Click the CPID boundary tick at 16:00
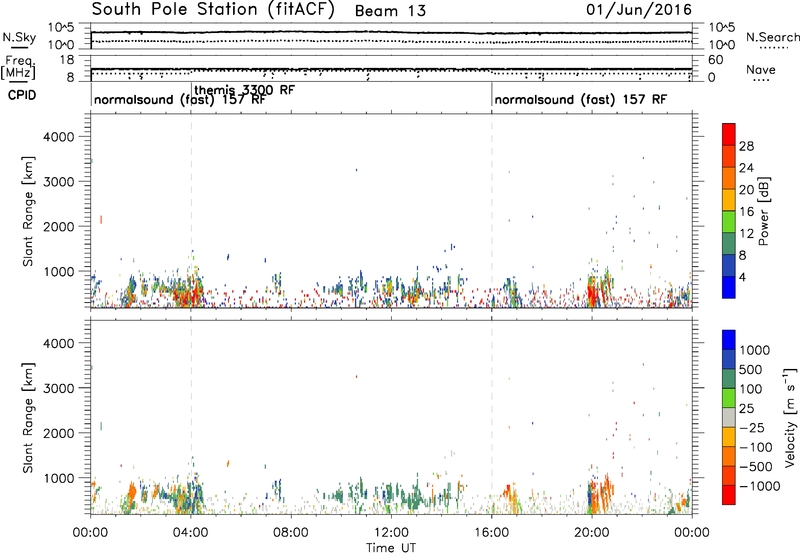800x554 pixels. 492,94
